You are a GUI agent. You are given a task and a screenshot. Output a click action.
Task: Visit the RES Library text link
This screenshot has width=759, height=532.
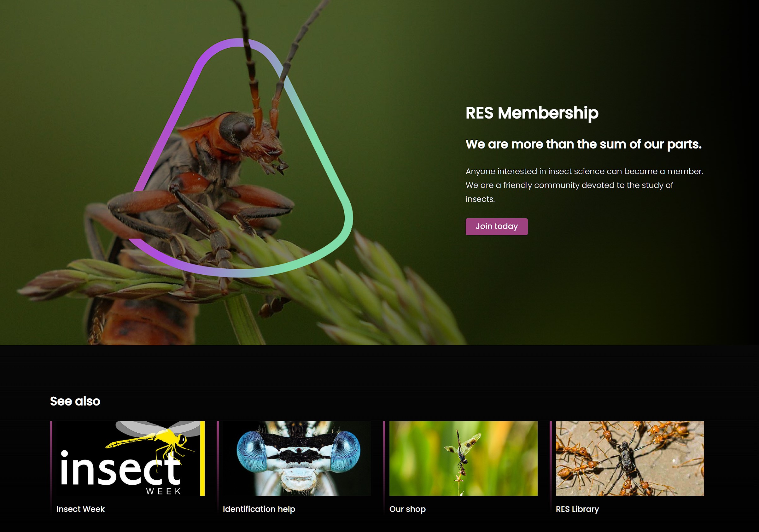577,509
